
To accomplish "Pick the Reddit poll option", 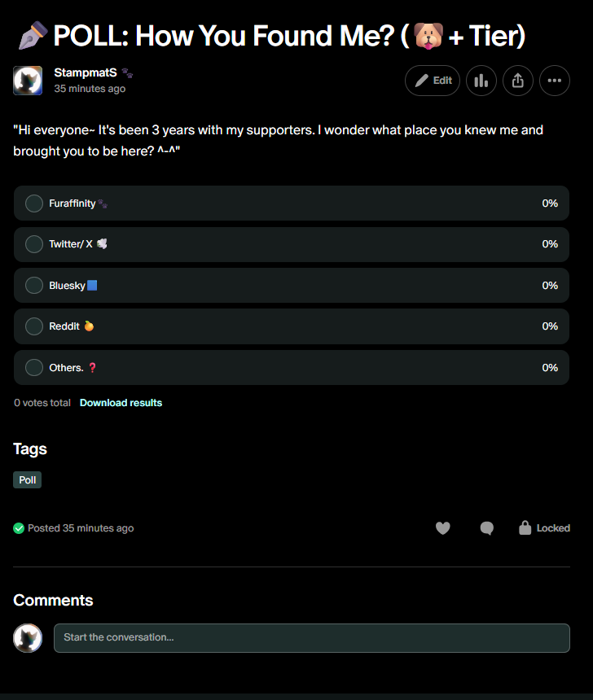I will click(x=34, y=326).
